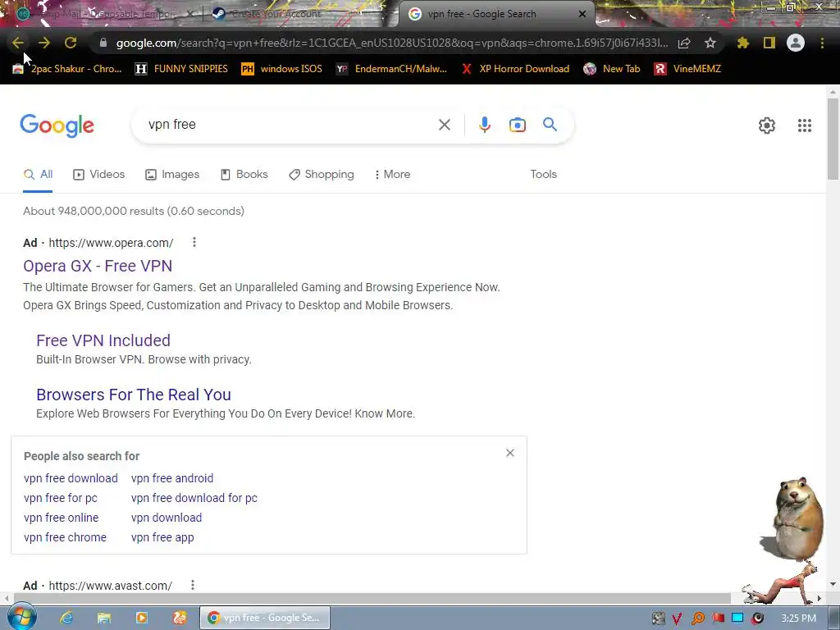The width and height of the screenshot is (840, 630).
Task: Open the Chrome profile avatar
Action: click(x=796, y=43)
